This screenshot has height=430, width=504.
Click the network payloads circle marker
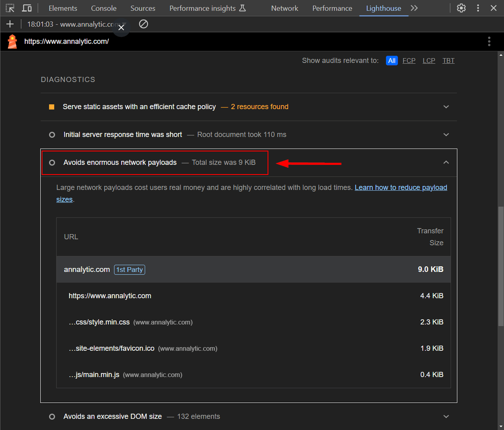click(52, 162)
